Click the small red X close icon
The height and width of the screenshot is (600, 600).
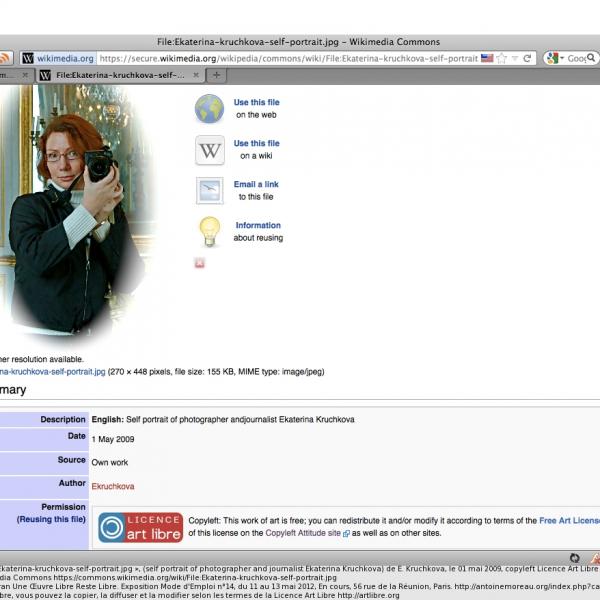pyautogui.click(x=200, y=263)
